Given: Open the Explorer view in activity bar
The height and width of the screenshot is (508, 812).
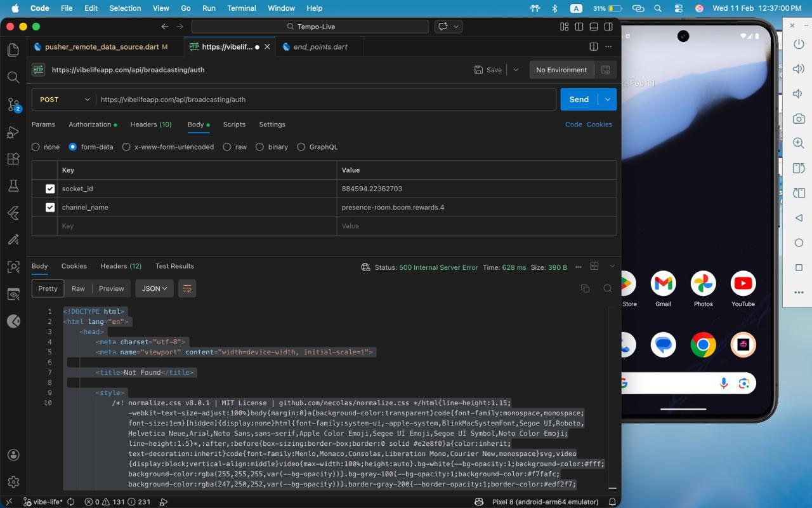Looking at the screenshot, I should 13,50.
